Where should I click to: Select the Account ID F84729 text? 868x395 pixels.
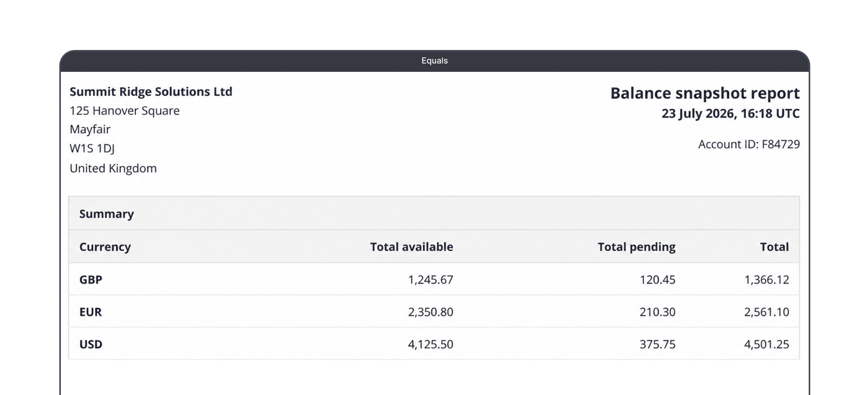(x=749, y=144)
